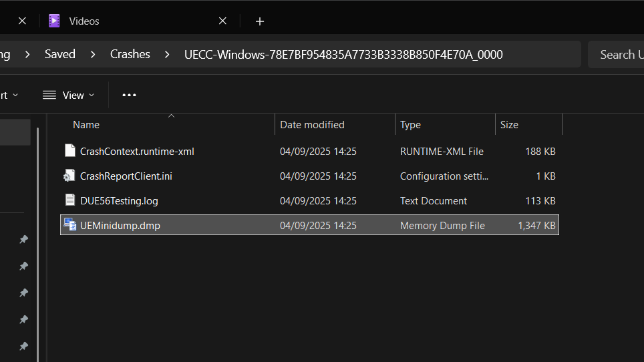Expand chevron before Saved in breadcrumb

click(x=27, y=54)
